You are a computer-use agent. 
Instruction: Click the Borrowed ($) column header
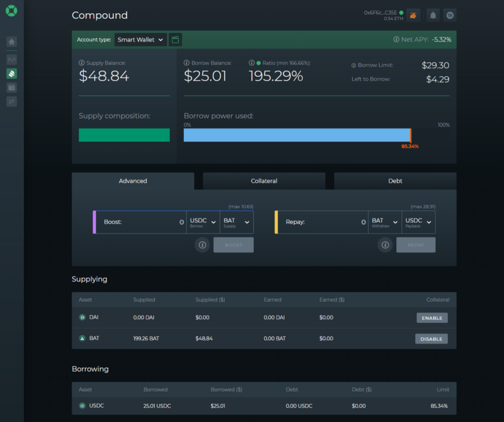pos(227,389)
